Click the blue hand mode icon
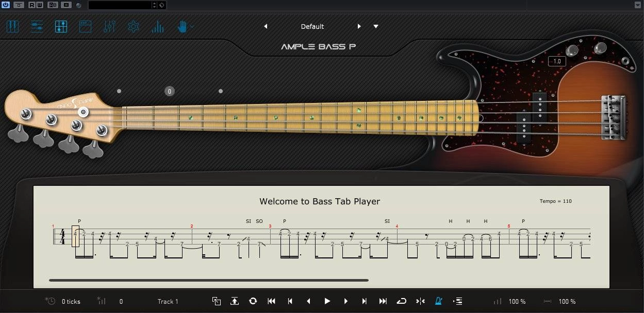The image size is (644, 313). (x=182, y=26)
